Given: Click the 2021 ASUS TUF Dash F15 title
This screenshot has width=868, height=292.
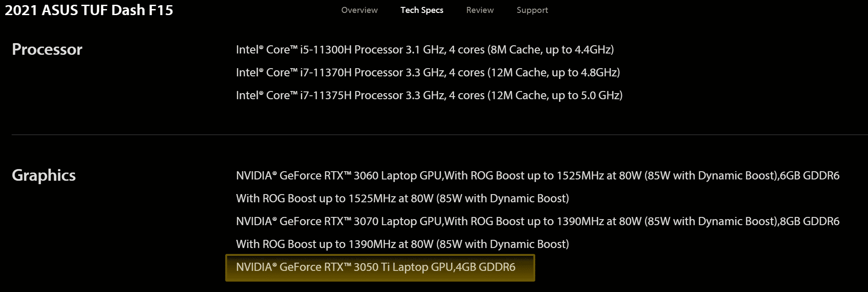Looking at the screenshot, I should click(89, 10).
